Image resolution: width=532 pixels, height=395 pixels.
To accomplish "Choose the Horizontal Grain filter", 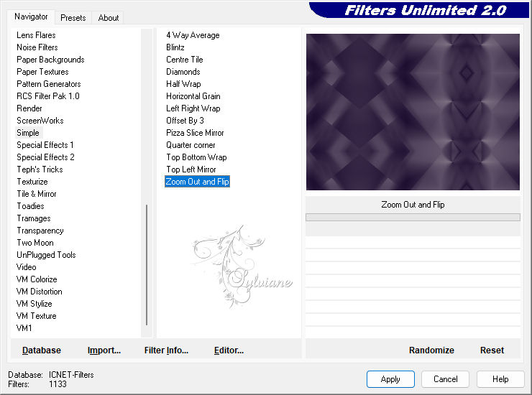I will (193, 96).
